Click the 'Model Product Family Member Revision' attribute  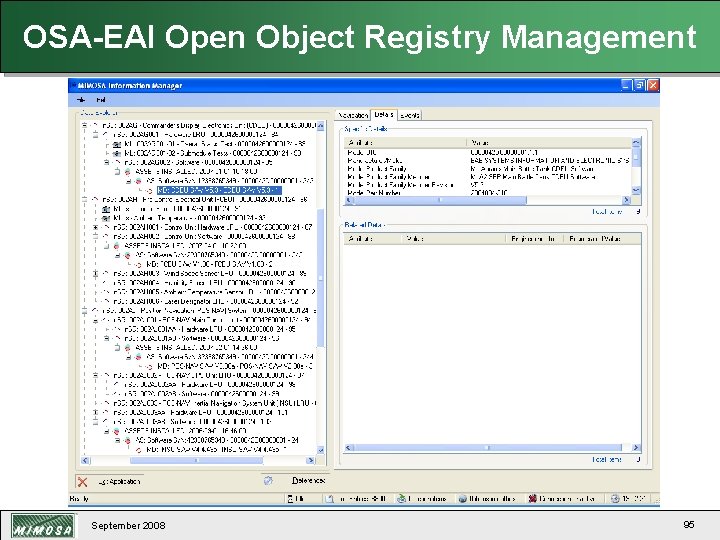pyautogui.click(x=400, y=185)
